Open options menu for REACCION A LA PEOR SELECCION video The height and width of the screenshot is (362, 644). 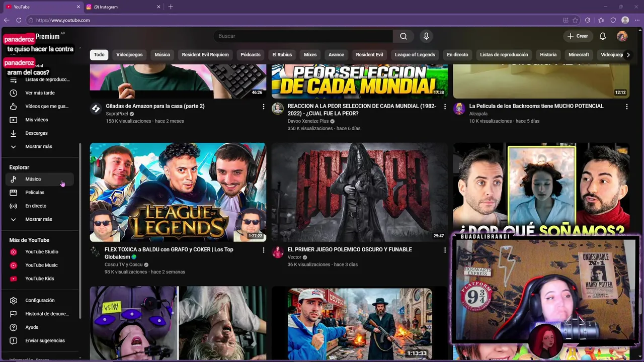(445, 107)
